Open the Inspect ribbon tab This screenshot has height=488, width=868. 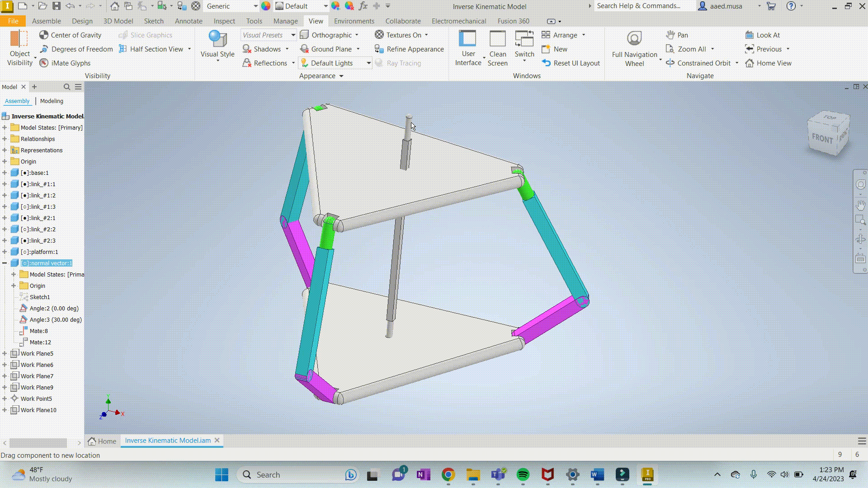click(224, 21)
